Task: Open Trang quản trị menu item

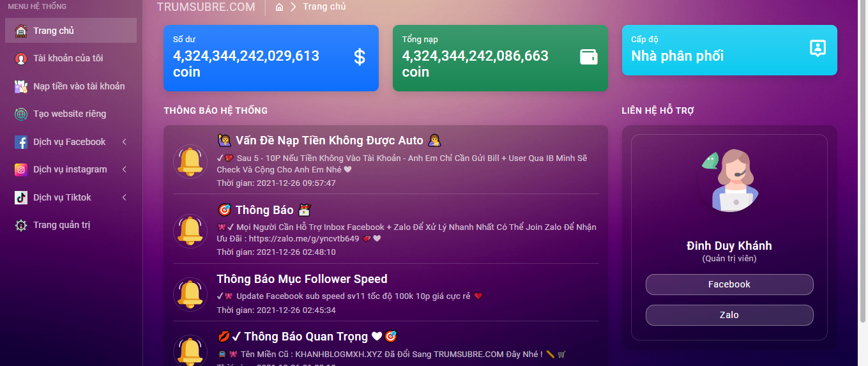Action: click(x=71, y=225)
